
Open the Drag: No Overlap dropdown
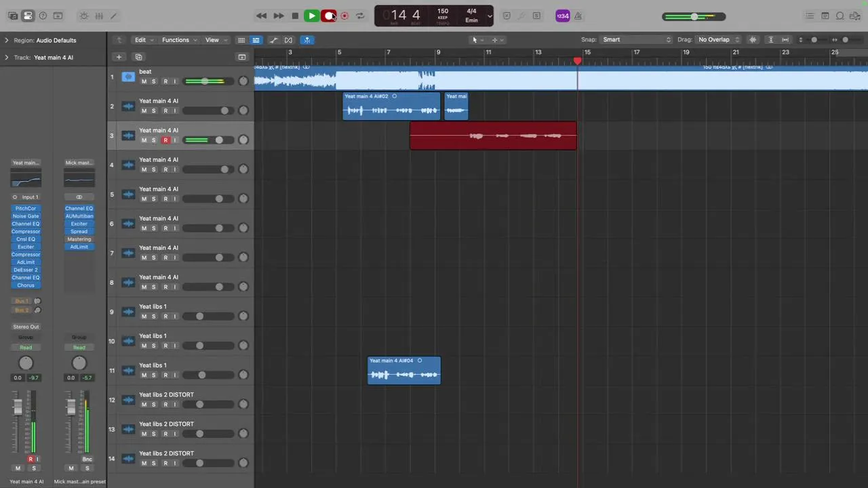coord(719,40)
